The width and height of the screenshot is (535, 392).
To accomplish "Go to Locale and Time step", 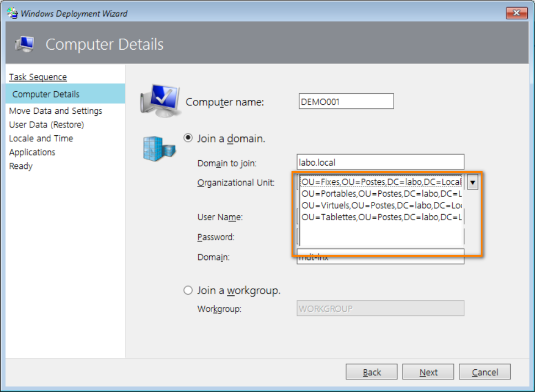I will (x=41, y=139).
